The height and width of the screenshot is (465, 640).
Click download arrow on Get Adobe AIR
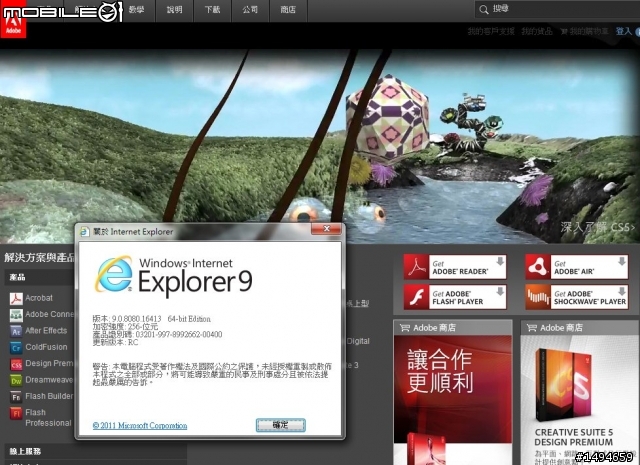(x=622, y=261)
